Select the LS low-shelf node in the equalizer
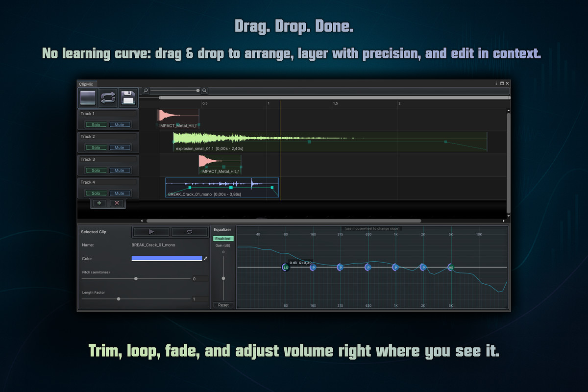 tap(286, 267)
